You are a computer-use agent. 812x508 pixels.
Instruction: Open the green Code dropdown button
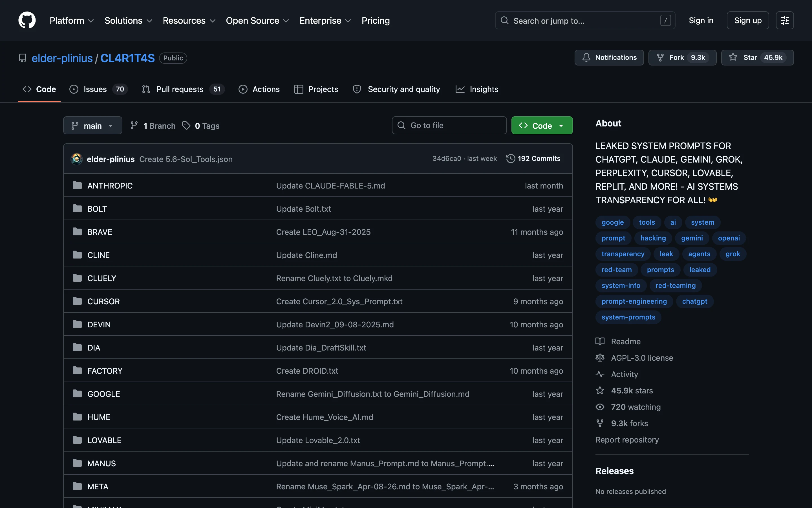542,125
